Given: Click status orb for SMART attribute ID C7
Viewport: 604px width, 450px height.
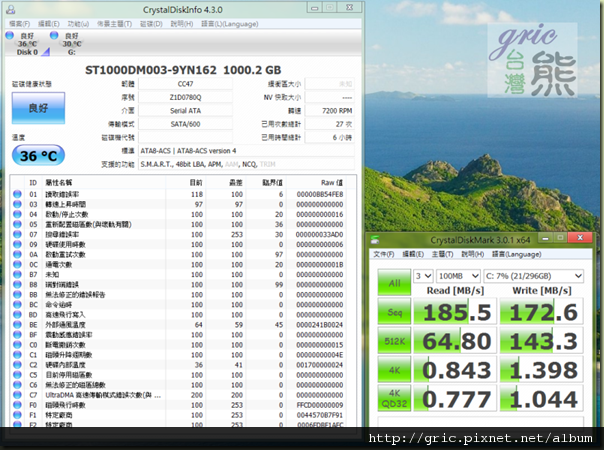Looking at the screenshot, I should (x=17, y=395).
